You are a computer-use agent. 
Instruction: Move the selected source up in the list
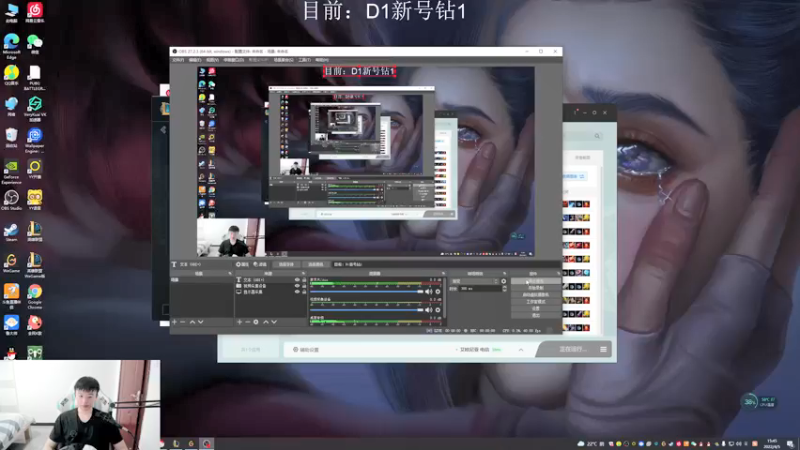pos(266,322)
